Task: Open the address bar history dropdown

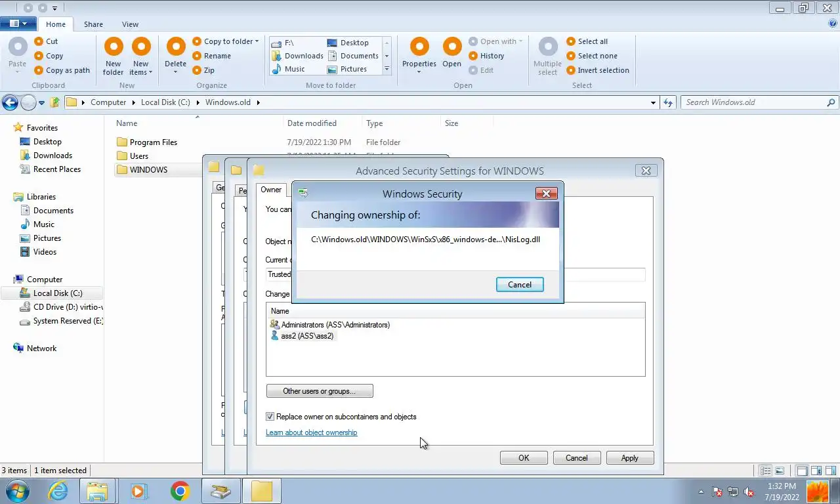Action: point(653,103)
